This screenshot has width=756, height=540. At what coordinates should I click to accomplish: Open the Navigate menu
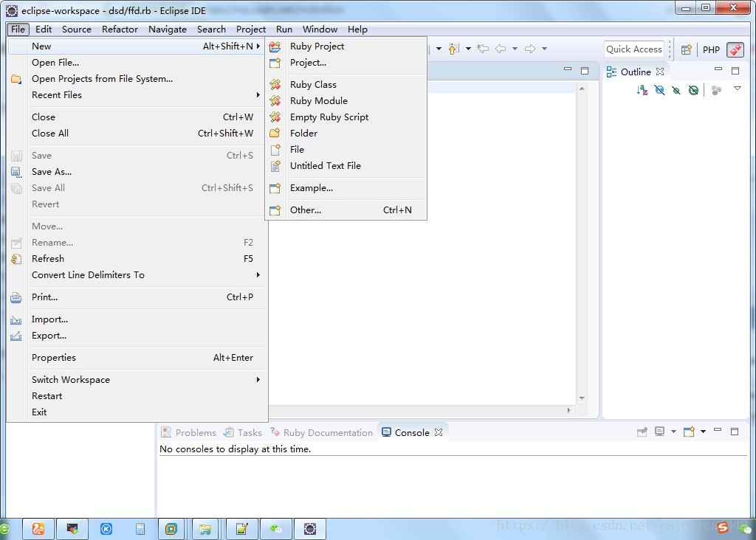tap(168, 30)
